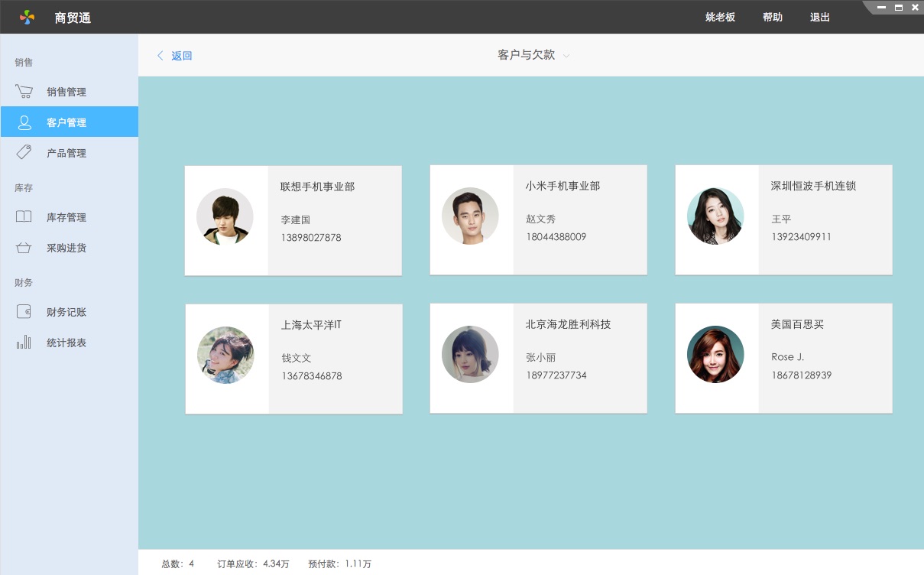Click the shopping cart sales management icon
The image size is (924, 575).
(x=24, y=92)
